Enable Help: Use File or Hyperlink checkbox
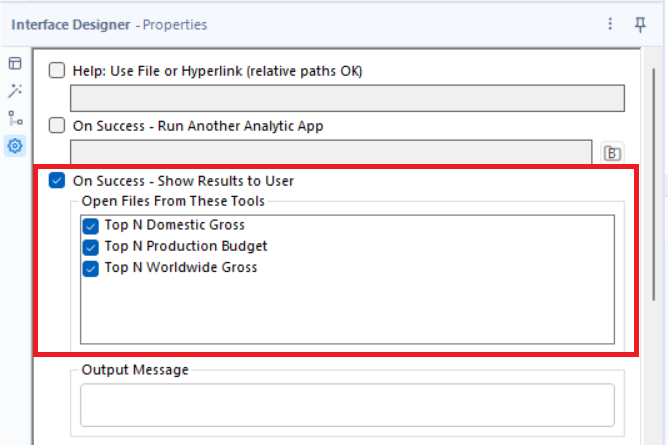Image resolution: width=668 pixels, height=445 pixels. click(57, 70)
